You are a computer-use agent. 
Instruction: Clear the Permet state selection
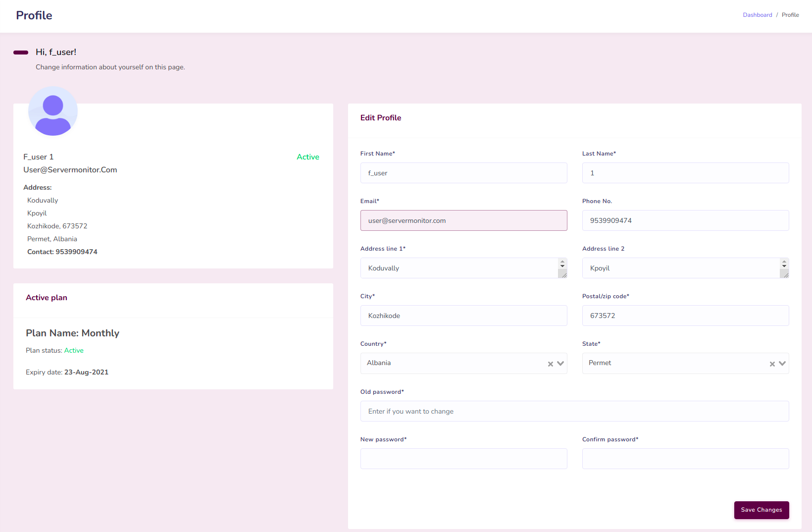pos(772,364)
